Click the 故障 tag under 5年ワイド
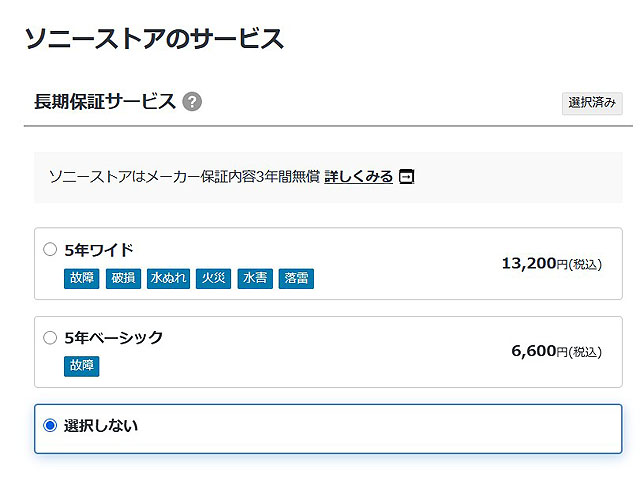The height and width of the screenshot is (481, 640). [x=82, y=278]
